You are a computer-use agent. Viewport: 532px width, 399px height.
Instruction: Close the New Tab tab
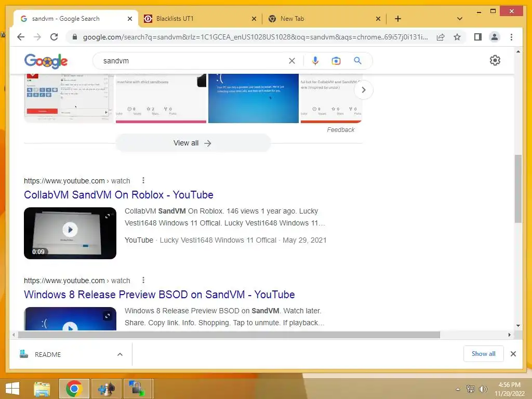point(378,19)
